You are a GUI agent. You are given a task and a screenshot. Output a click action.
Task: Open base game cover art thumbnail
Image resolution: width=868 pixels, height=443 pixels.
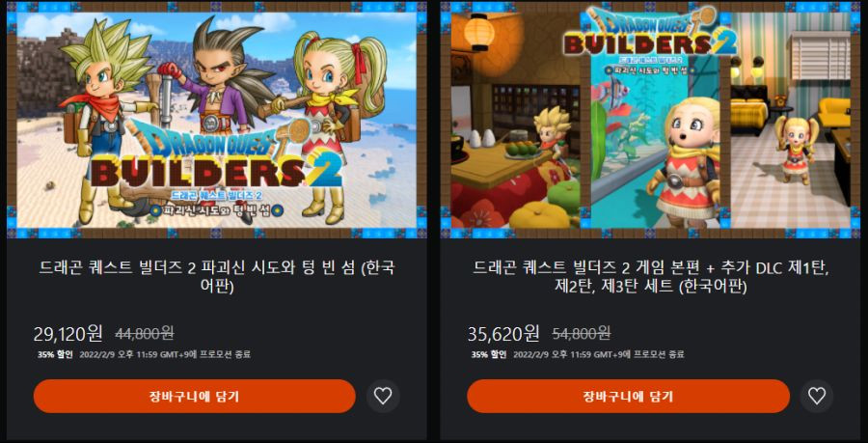pyautogui.click(x=217, y=120)
